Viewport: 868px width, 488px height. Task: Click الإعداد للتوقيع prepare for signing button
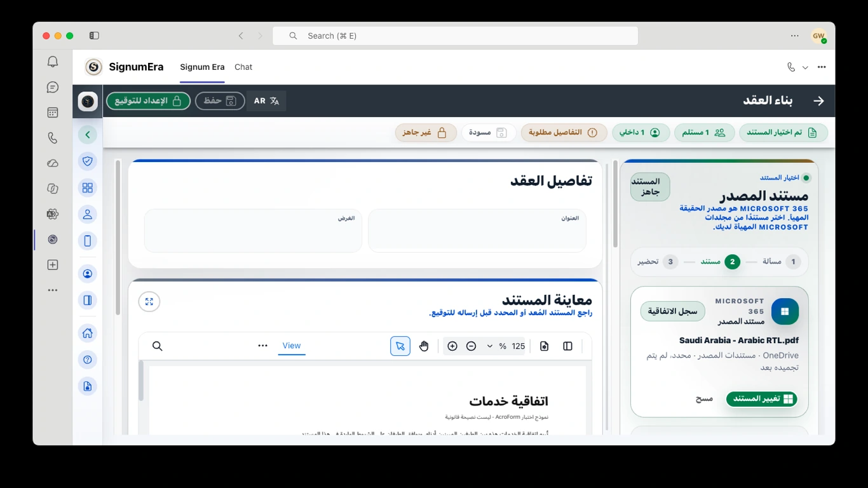[x=148, y=101]
